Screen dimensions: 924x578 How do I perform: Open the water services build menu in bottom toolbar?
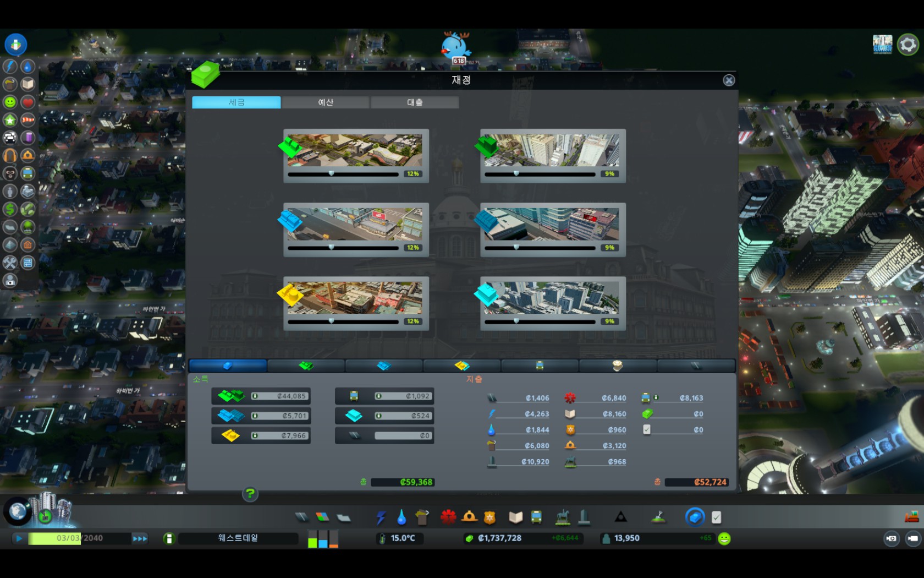(x=402, y=517)
